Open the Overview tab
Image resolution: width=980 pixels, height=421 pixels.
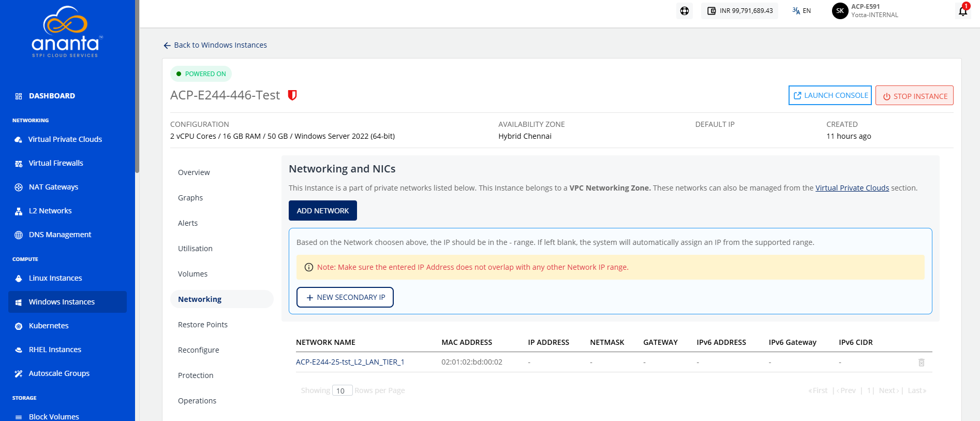pyautogui.click(x=194, y=172)
